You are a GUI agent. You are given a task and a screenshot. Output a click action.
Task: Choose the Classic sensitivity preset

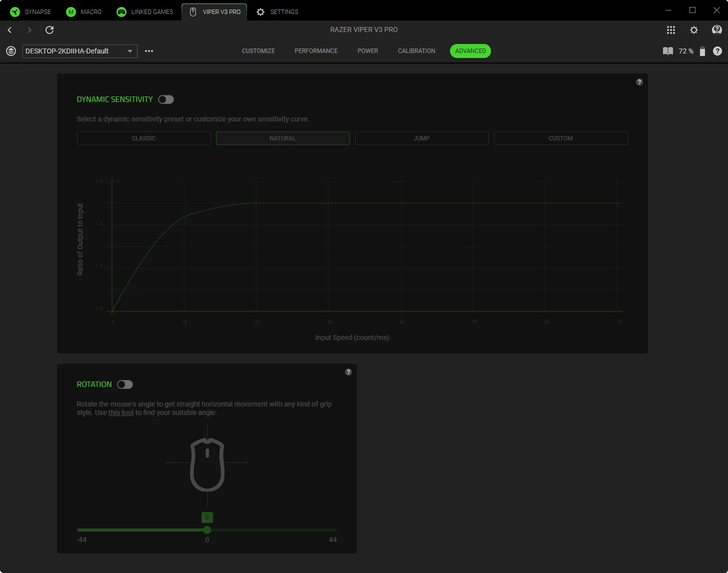coord(144,138)
